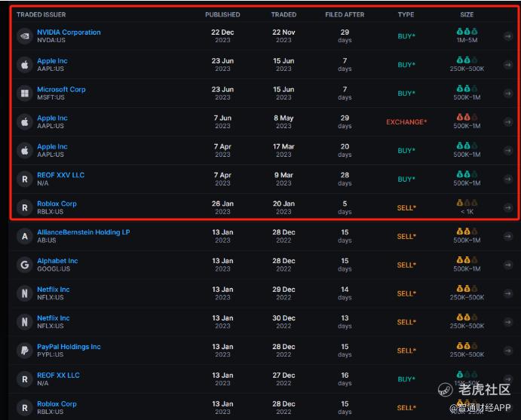Open the REOF XX LLC issuer link
Screen dimensions: 521x420
59,376
